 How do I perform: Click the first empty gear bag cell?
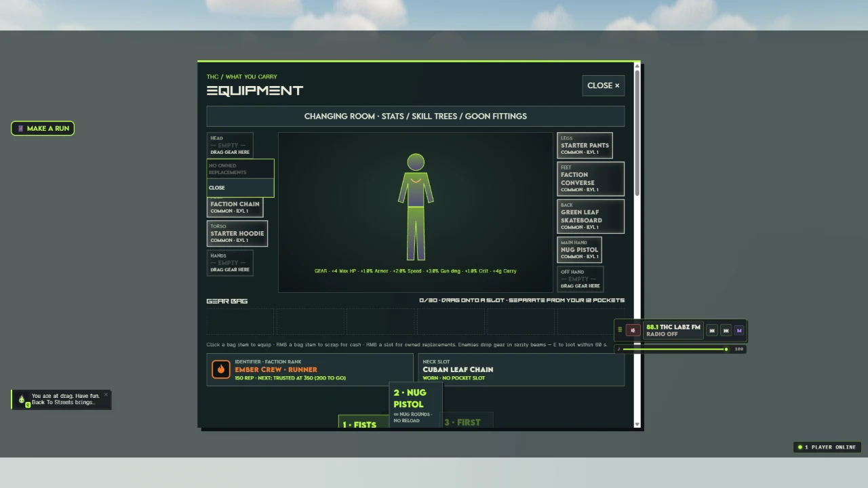tap(240, 321)
